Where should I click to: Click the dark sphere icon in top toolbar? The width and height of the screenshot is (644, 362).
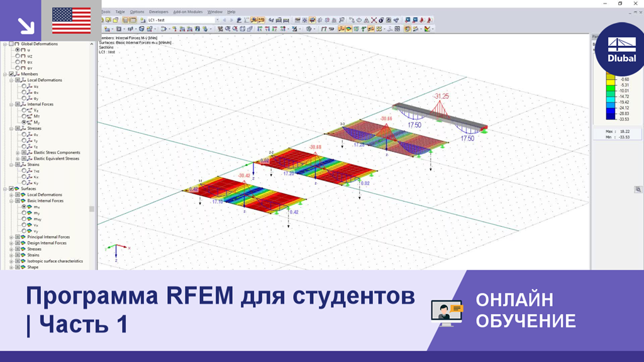(x=381, y=20)
